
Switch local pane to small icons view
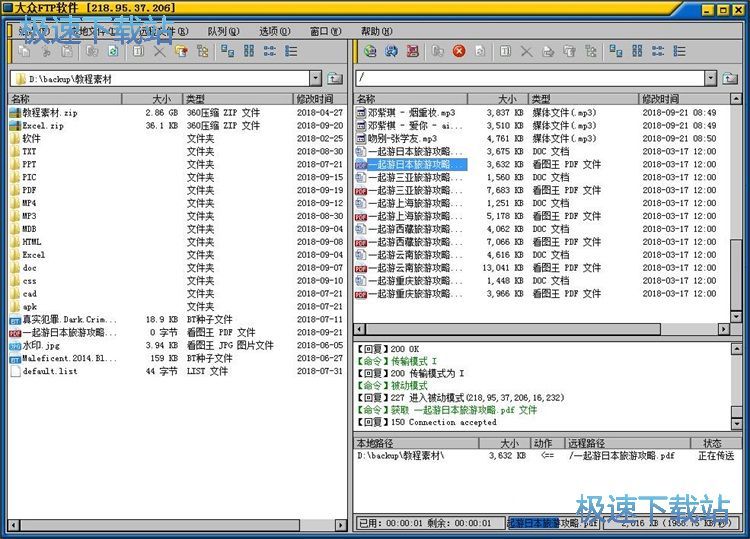(x=249, y=51)
